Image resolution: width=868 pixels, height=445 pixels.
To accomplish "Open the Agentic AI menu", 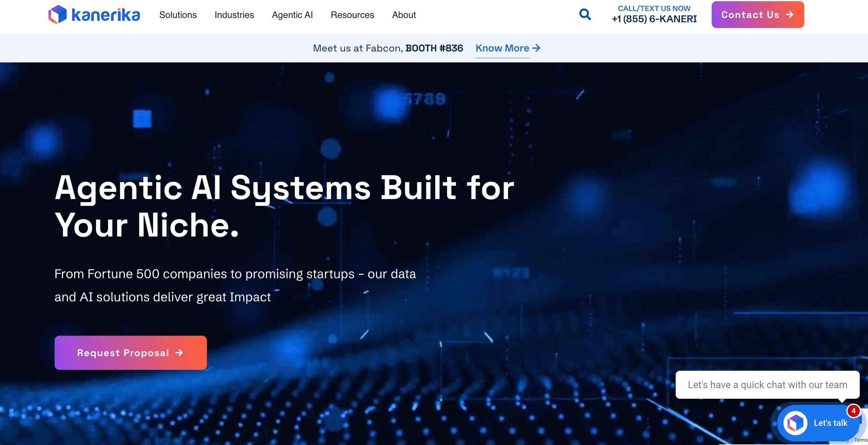I will click(292, 15).
